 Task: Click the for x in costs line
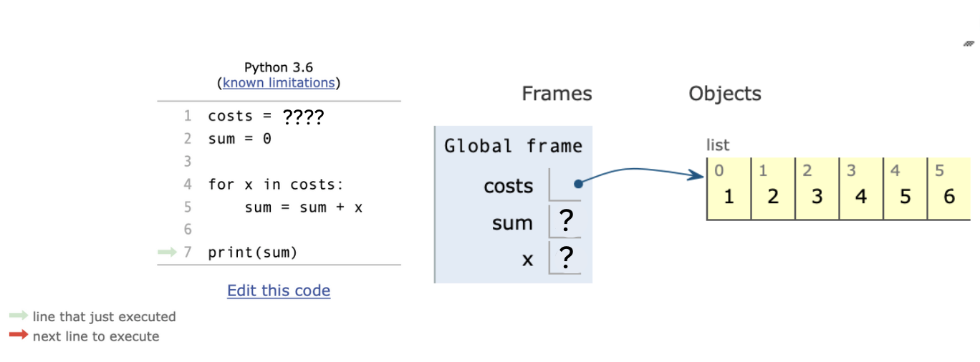coord(277,185)
